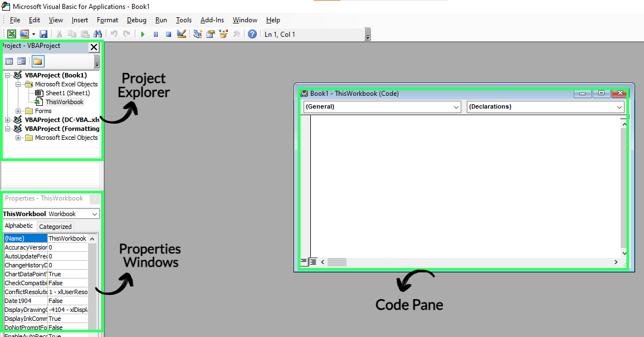
Task: Show the Project Explorer via toolbar icon
Action: (x=198, y=33)
